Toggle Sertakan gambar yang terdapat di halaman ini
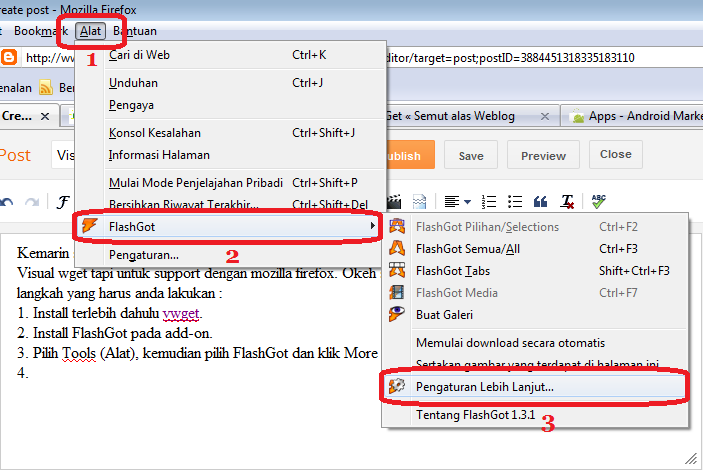This screenshot has width=703, height=470. [x=537, y=364]
